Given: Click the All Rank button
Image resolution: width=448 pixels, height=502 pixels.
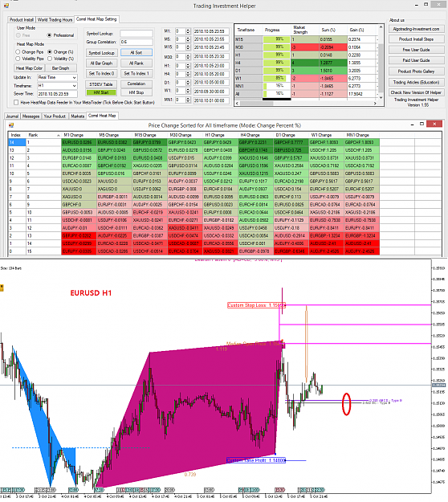Looking at the screenshot, I should [136, 63].
